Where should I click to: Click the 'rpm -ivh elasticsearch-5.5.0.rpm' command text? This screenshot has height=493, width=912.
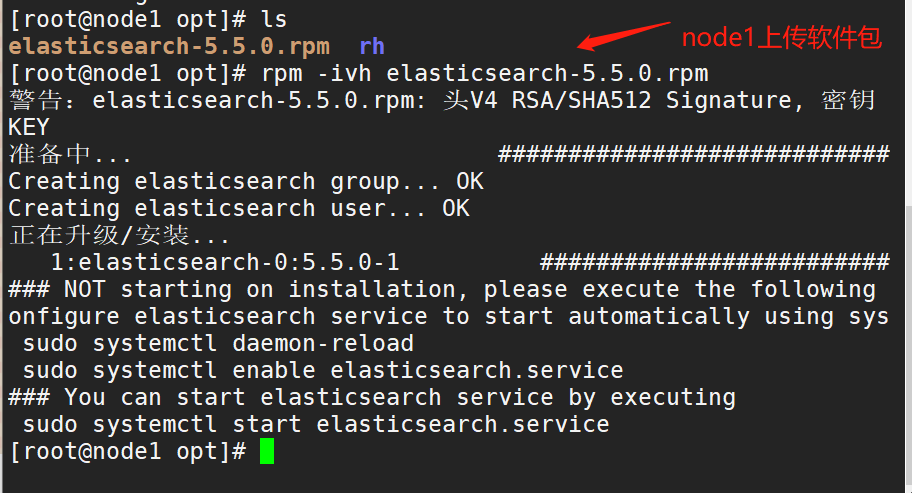point(484,74)
